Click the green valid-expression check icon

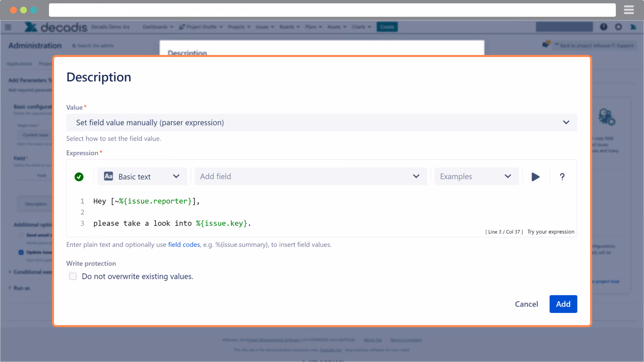click(79, 177)
